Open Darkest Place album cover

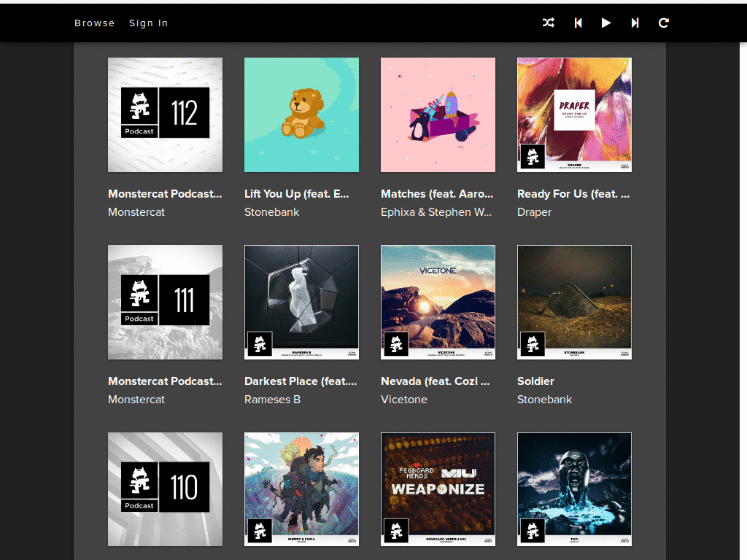coord(301,303)
